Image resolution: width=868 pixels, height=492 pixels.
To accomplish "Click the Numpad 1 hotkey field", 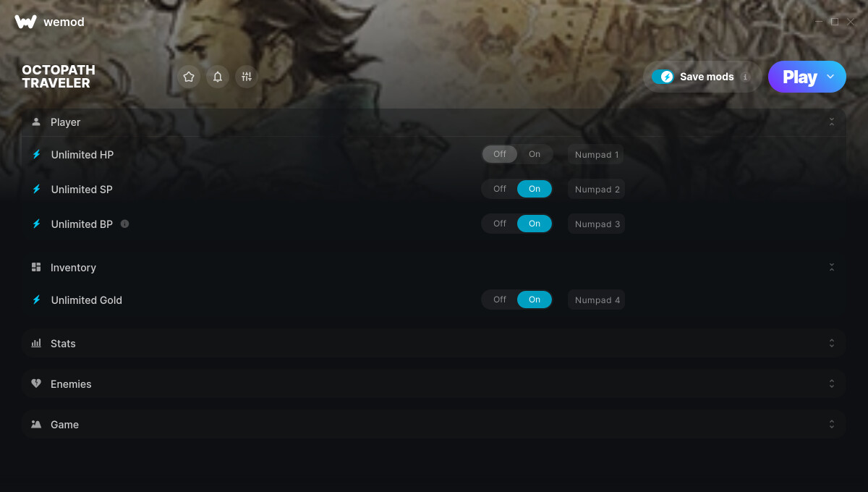I will 596,155.
